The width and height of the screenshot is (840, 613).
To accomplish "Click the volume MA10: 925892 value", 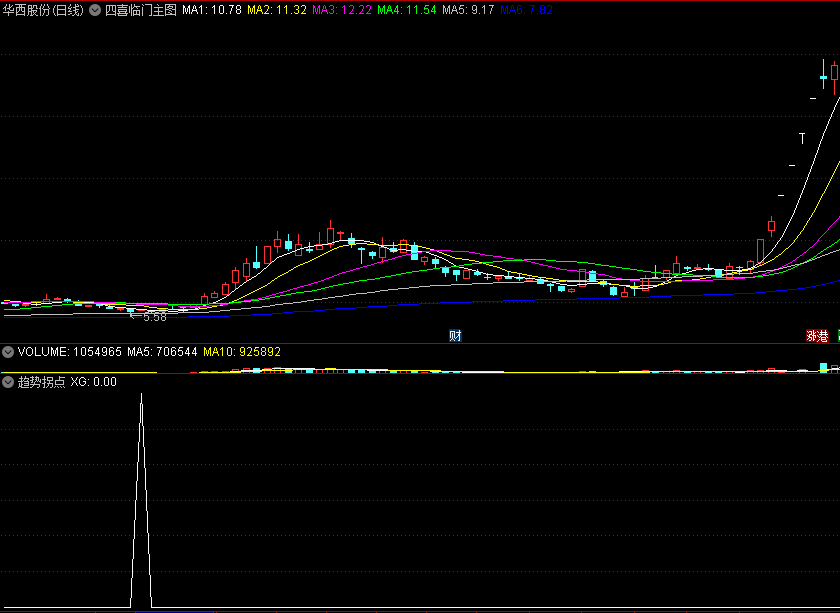I will [x=242, y=352].
